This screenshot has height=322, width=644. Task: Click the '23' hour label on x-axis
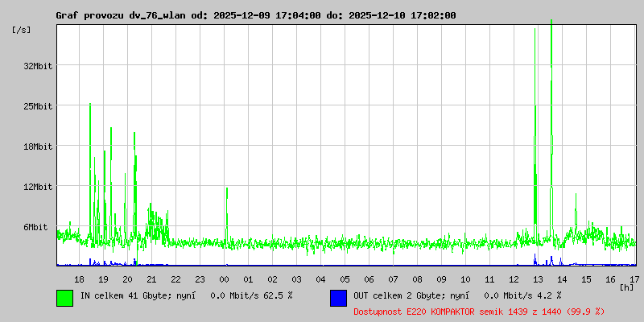pyautogui.click(x=200, y=279)
